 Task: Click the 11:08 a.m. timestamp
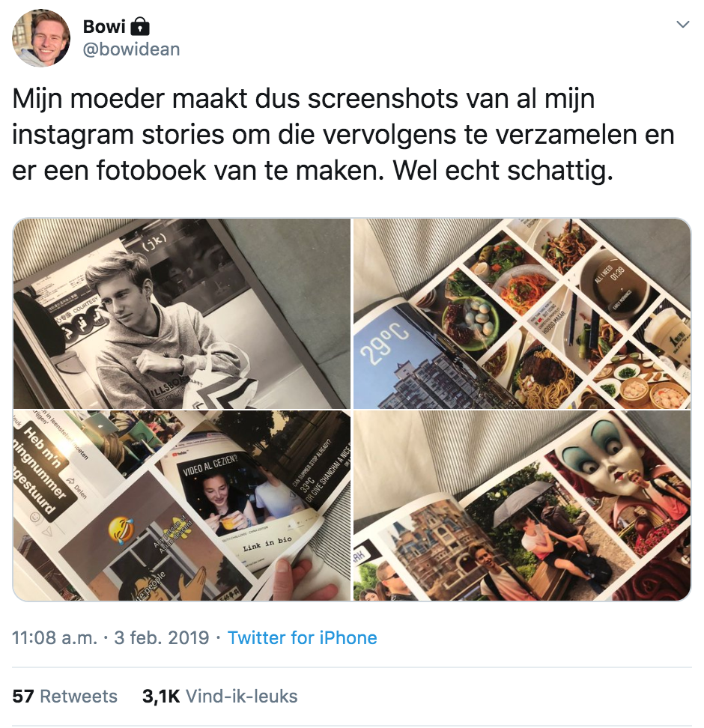55,638
